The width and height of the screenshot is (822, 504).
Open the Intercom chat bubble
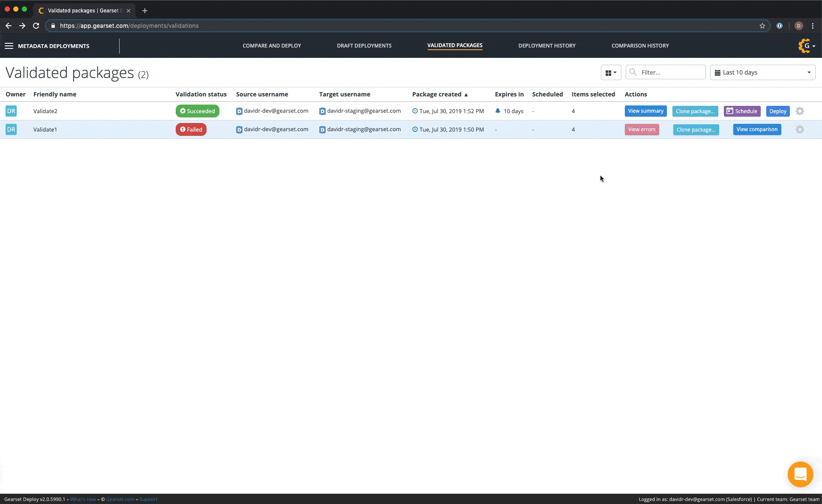click(x=800, y=474)
